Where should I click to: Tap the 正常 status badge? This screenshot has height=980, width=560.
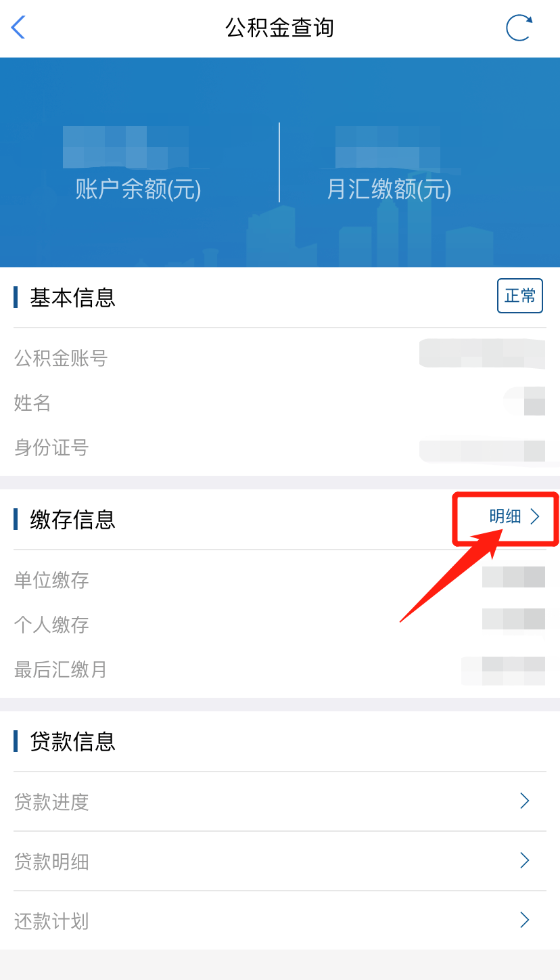pyautogui.click(x=520, y=296)
